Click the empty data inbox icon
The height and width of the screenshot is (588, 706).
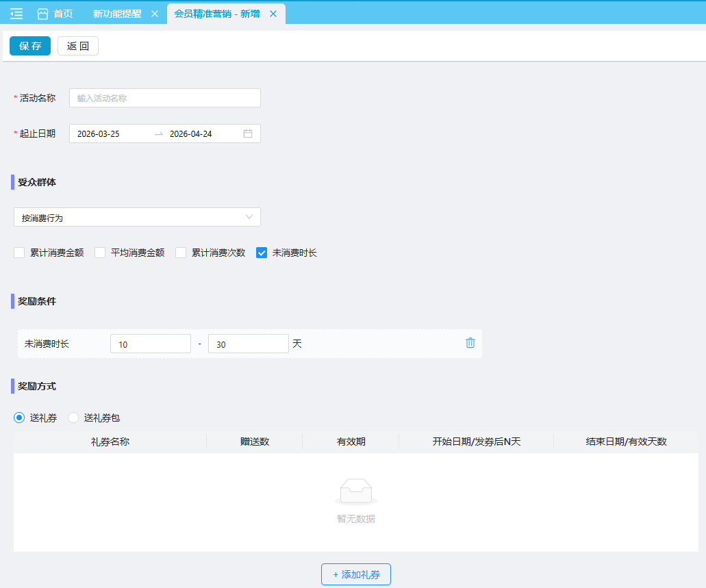[x=356, y=491]
